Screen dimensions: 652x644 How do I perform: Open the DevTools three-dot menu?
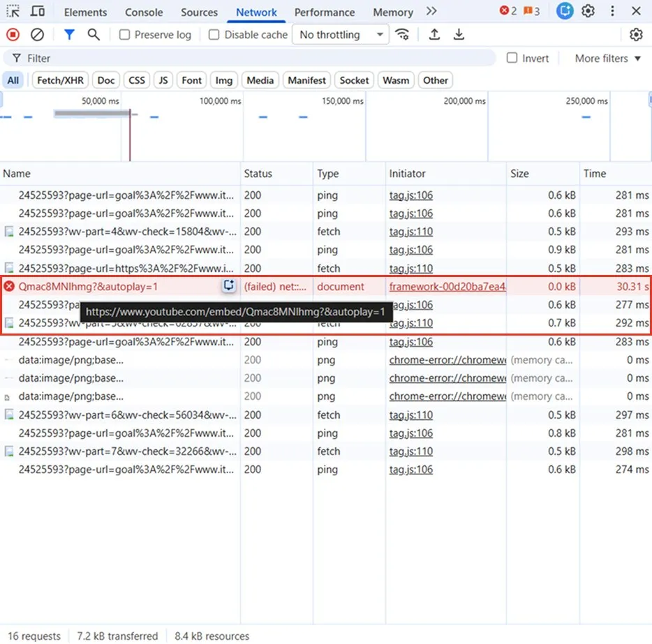612,11
